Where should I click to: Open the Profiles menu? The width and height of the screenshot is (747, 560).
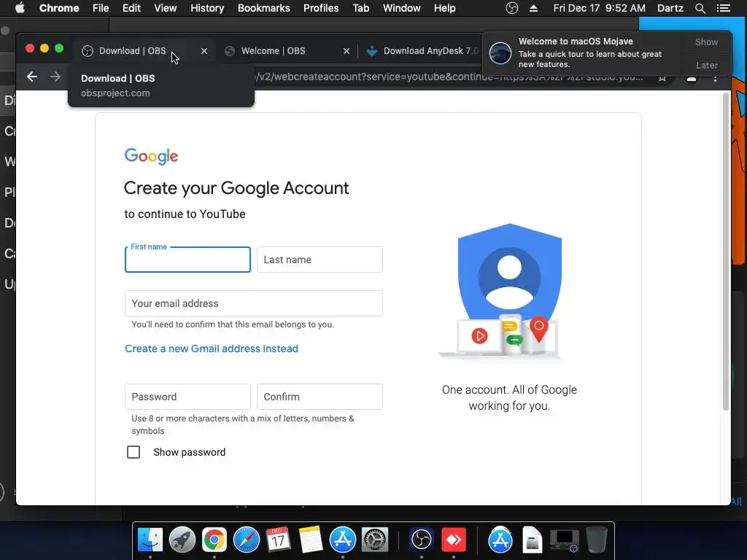point(321,8)
